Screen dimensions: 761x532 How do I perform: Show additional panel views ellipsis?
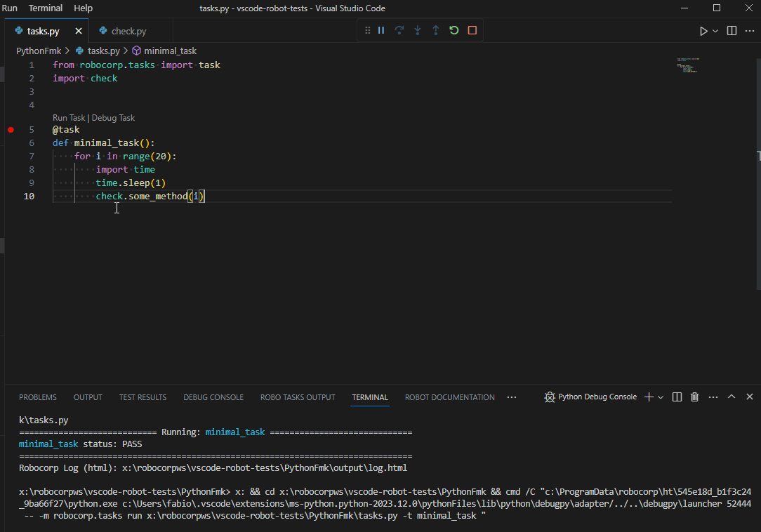coord(512,397)
